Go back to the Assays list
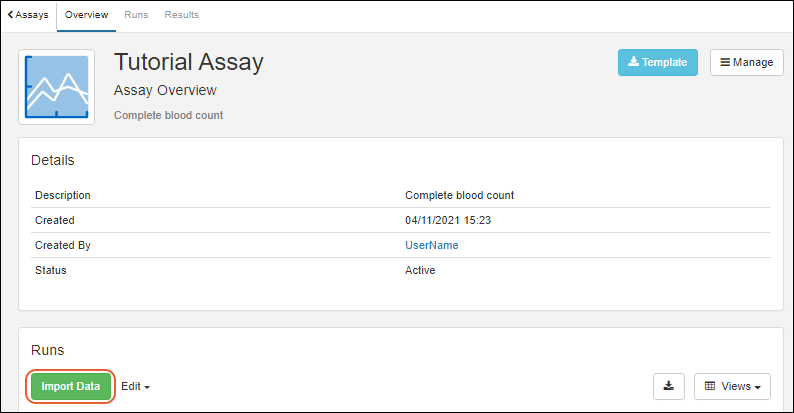 pos(28,15)
